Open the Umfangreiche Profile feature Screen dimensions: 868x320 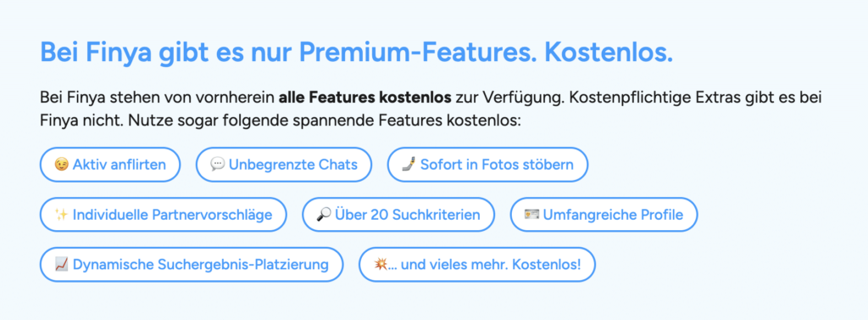tap(604, 215)
